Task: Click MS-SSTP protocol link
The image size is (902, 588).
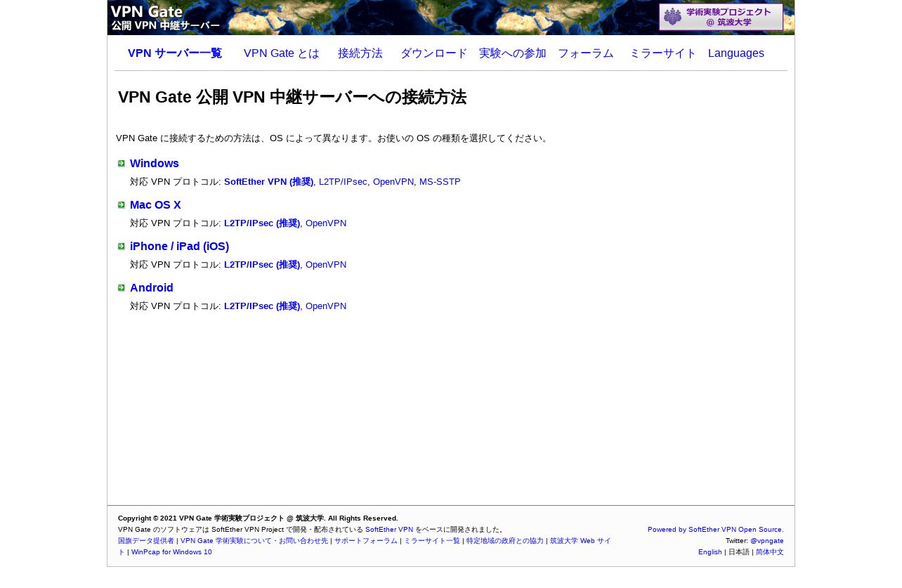Action: (440, 182)
